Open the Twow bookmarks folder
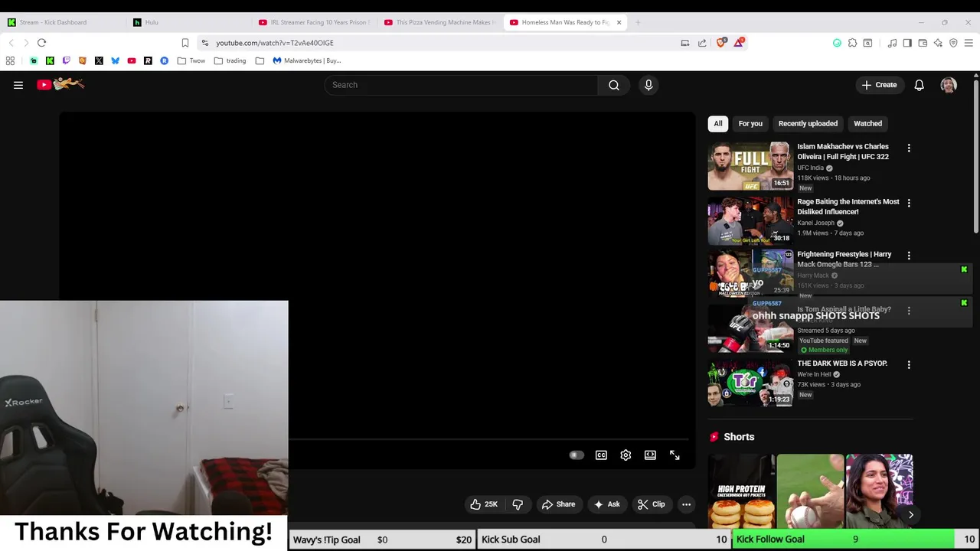Screen dimensions: 980x551 (191, 60)
